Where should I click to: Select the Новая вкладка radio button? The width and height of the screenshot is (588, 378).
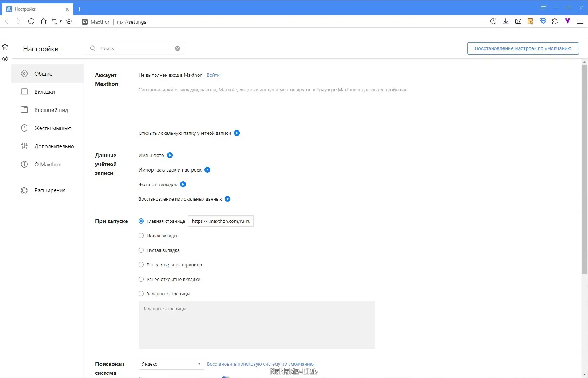pyautogui.click(x=141, y=236)
